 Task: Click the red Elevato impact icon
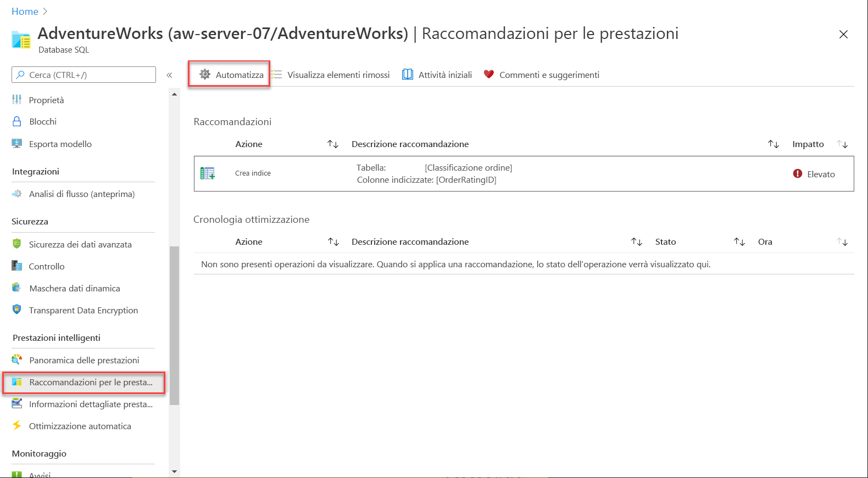pos(798,173)
